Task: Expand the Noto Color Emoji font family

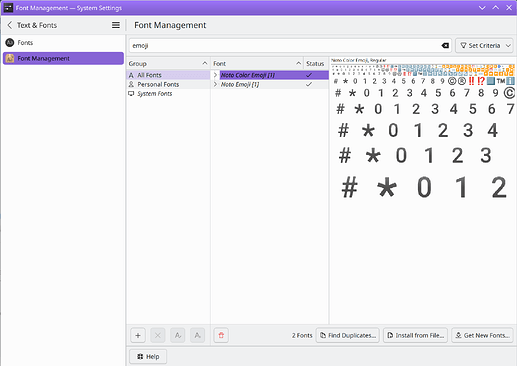Action: pyautogui.click(x=215, y=75)
